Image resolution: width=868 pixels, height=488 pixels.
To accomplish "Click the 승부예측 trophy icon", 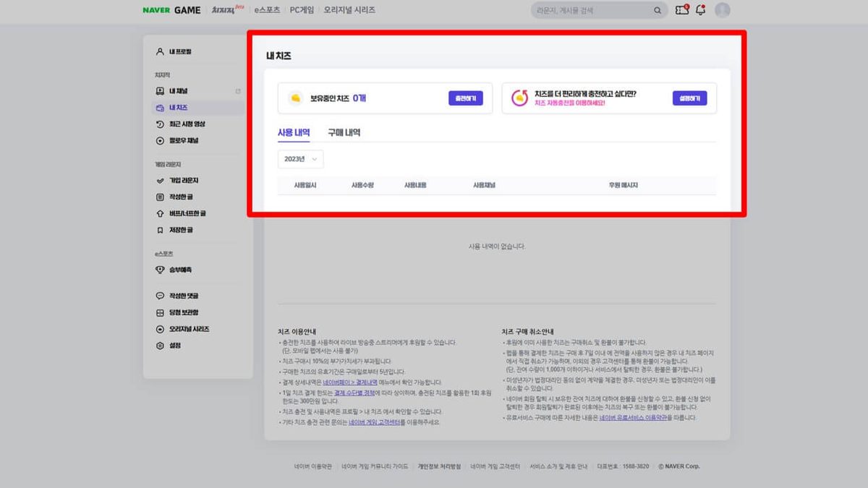I will 161,270.
